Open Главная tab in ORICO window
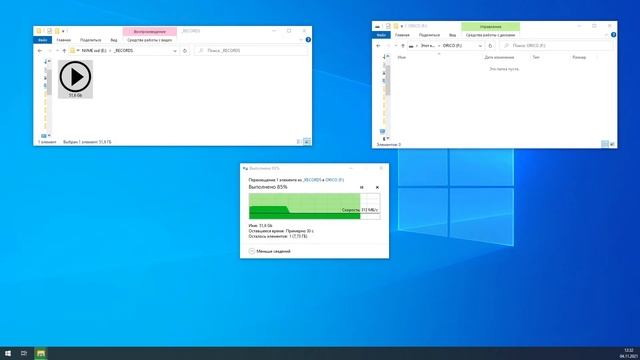 tap(402, 35)
